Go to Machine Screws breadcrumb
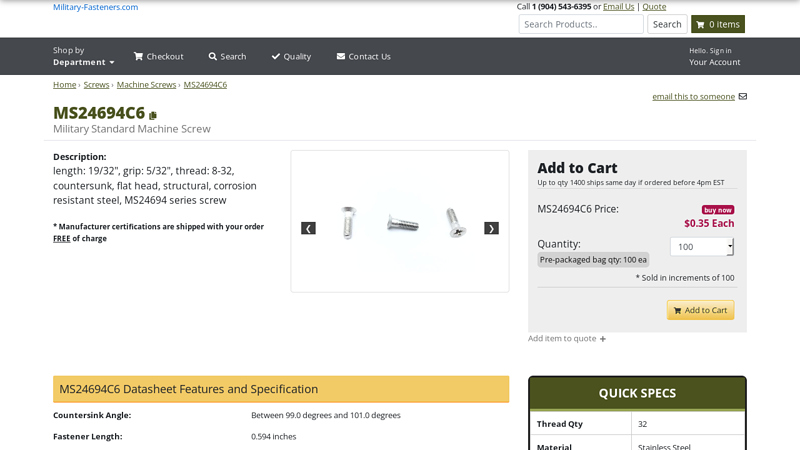The height and width of the screenshot is (450, 800). [146, 85]
